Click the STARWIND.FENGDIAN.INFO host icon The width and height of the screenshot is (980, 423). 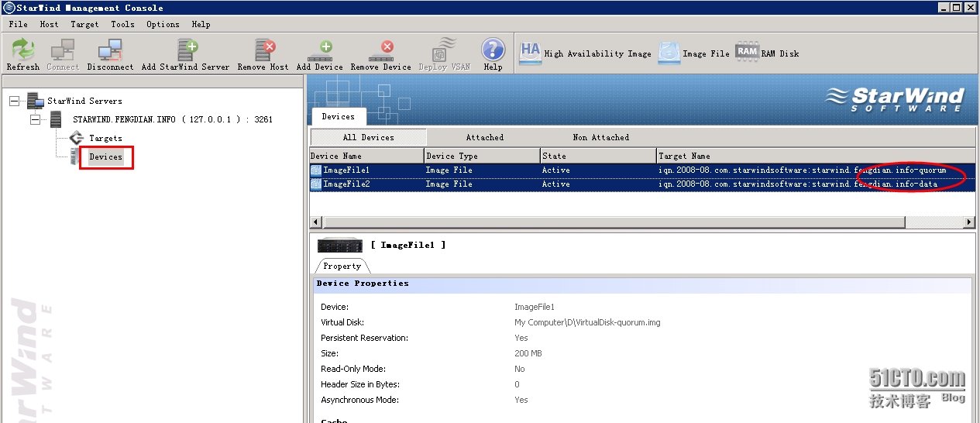tap(57, 119)
